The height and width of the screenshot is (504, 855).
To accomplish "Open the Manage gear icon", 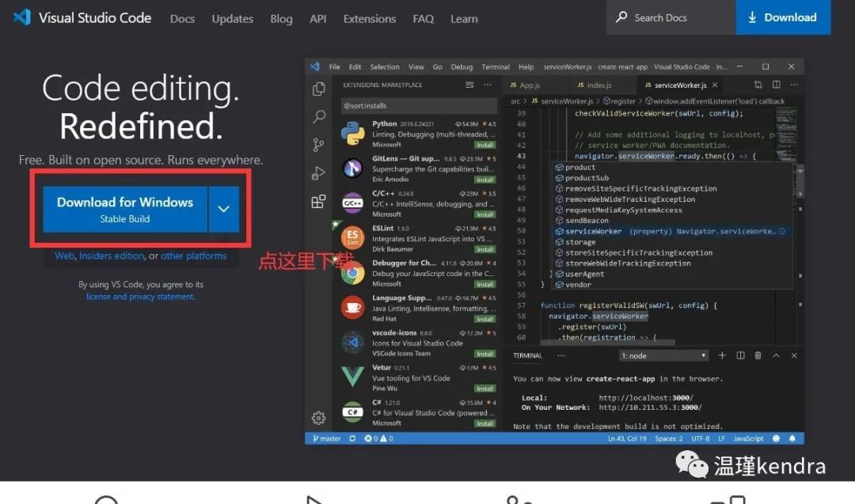I will pos(318,417).
